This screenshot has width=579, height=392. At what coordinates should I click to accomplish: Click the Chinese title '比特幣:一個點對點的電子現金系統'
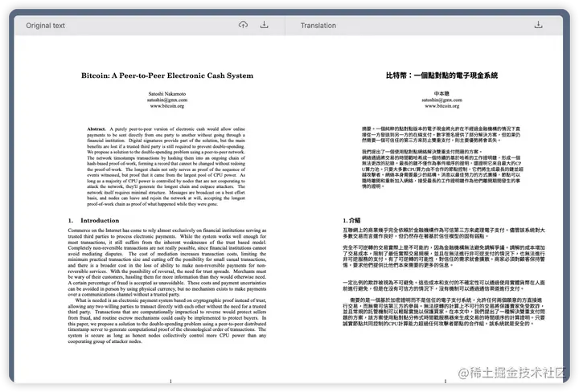click(441, 76)
